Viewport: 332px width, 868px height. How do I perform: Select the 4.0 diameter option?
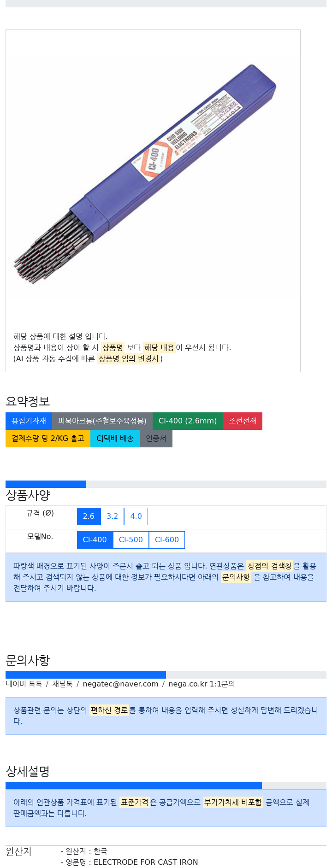point(136,516)
